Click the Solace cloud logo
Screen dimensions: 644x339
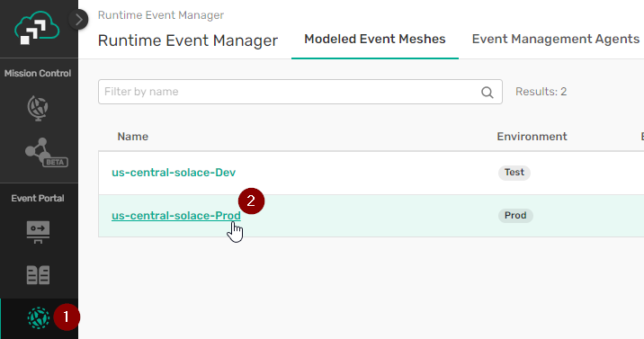(37, 28)
